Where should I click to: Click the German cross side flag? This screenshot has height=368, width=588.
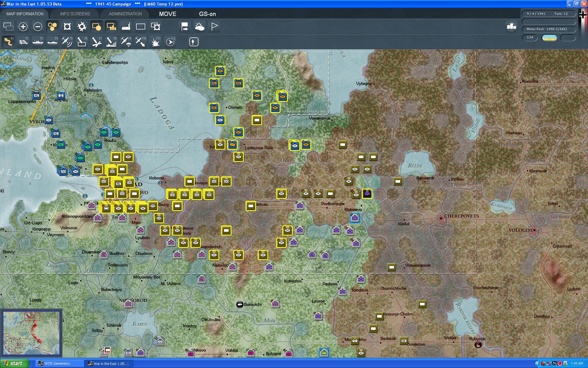click(x=583, y=14)
